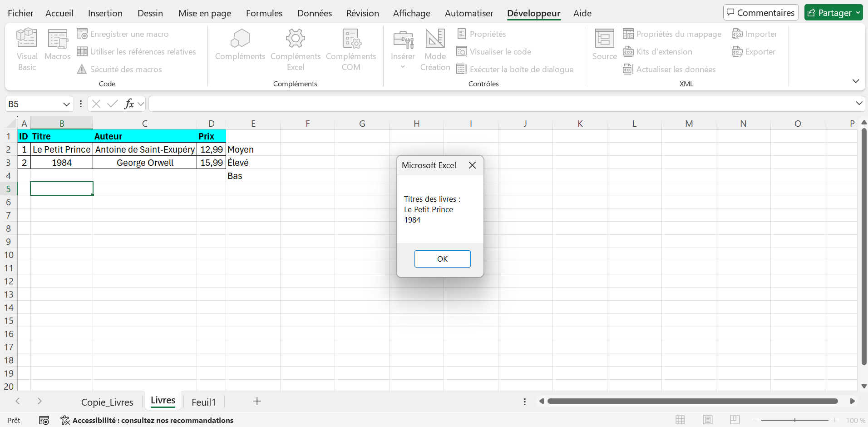
Task: Toggle Mode Création
Action: point(435,50)
